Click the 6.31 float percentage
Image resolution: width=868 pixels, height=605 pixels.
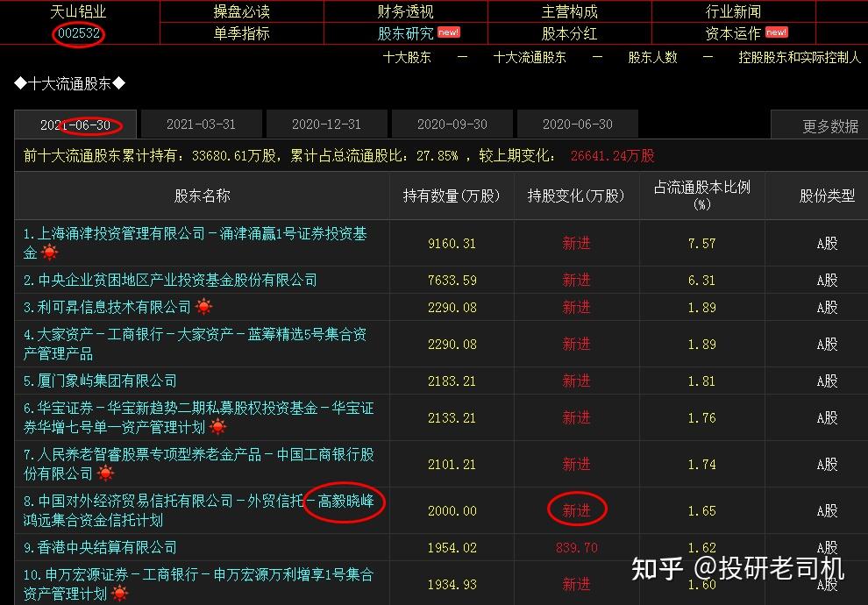[702, 280]
